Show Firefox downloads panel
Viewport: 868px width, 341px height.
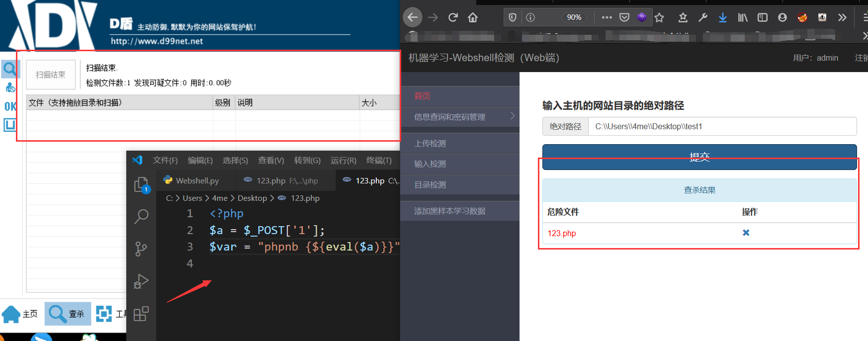pos(723,17)
